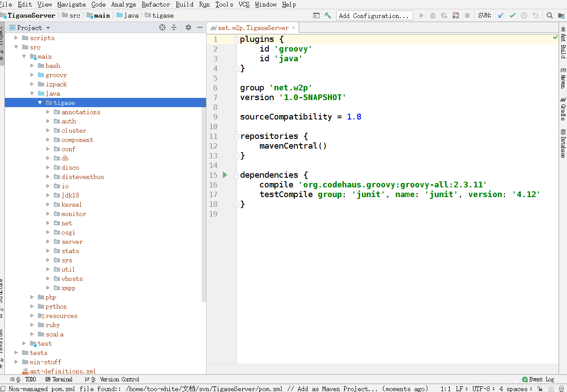
Task: Click the run target selector icon left of hammer
Action: tap(316, 15)
